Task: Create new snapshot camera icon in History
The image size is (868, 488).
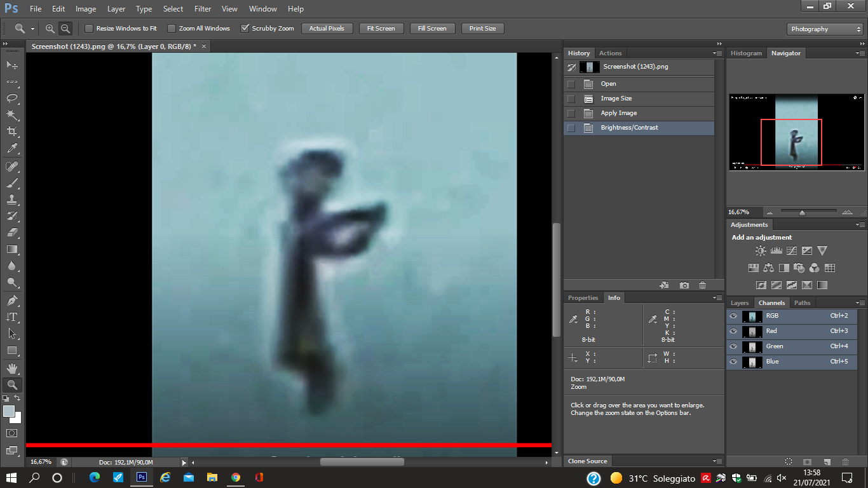Action: click(684, 286)
